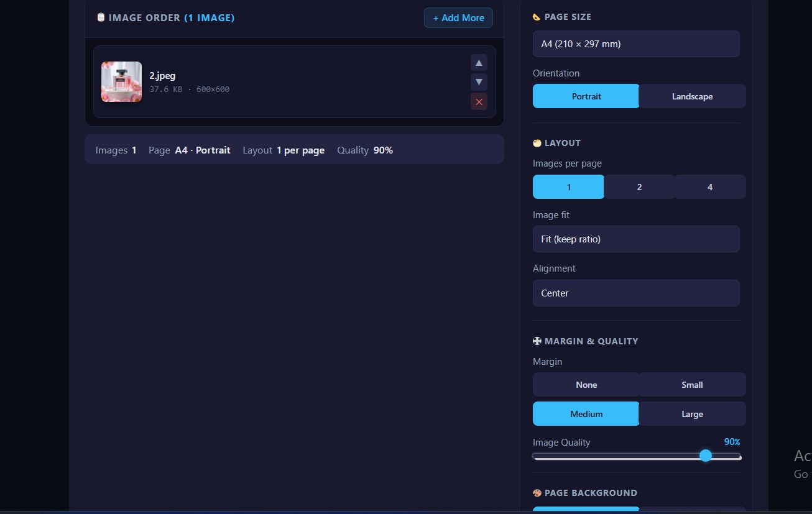Viewport: 812px width, 514px height.
Task: Click the 2.jpeg perfume thumbnail
Action: coord(121,81)
